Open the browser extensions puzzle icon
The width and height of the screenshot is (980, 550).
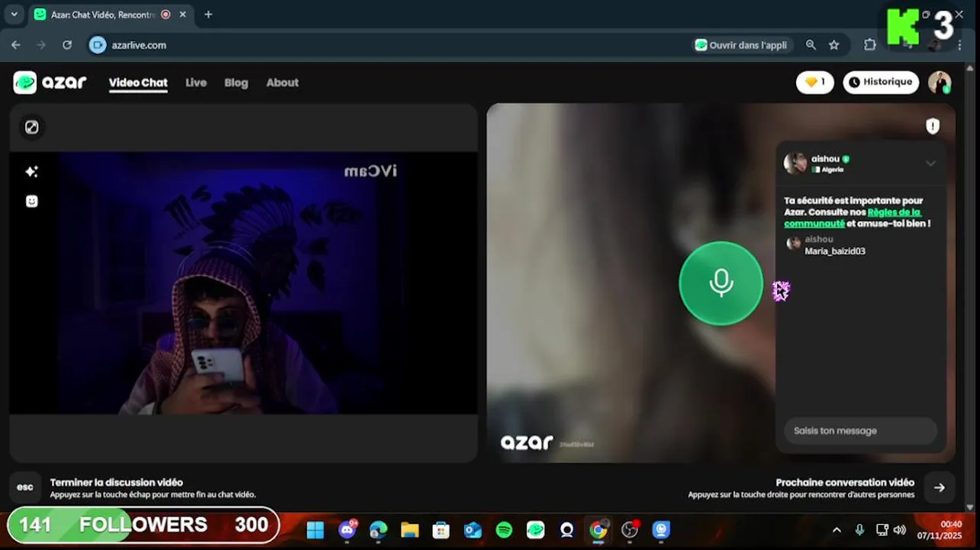[869, 45]
